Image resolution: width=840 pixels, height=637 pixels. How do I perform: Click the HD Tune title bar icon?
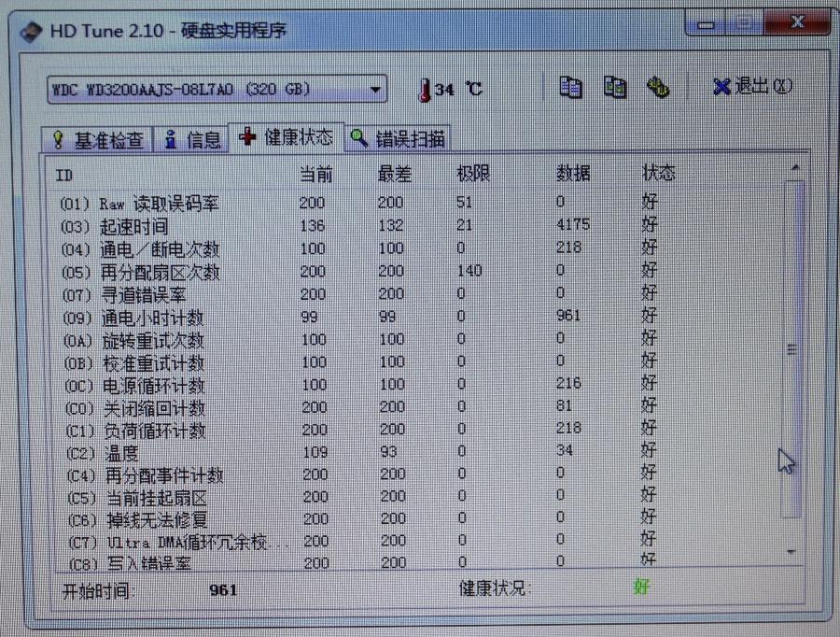(31, 32)
